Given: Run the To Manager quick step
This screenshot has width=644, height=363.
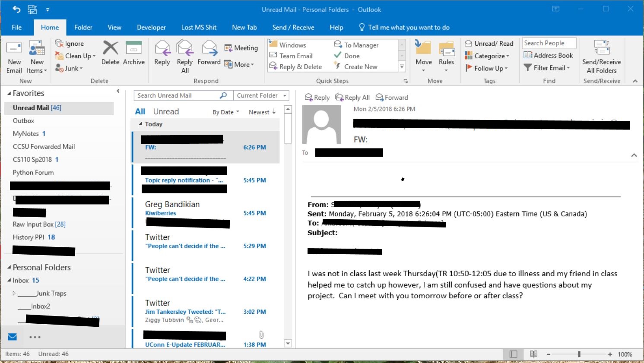Looking at the screenshot, I should tap(356, 45).
